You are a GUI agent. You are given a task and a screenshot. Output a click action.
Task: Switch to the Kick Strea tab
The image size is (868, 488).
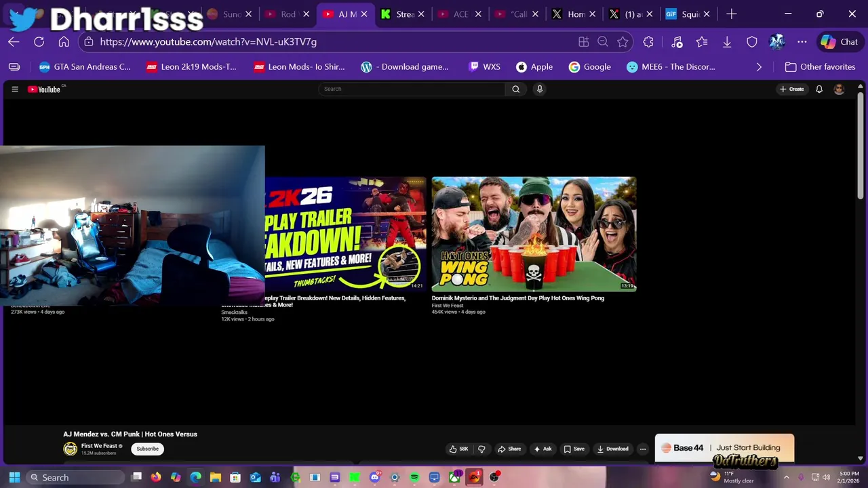click(x=404, y=14)
